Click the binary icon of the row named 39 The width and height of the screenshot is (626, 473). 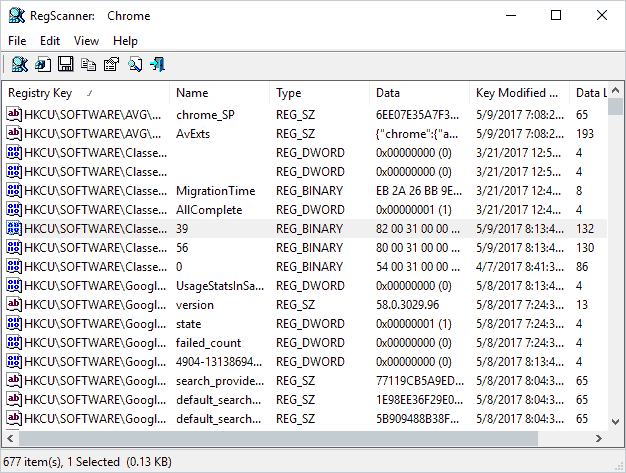(x=14, y=228)
